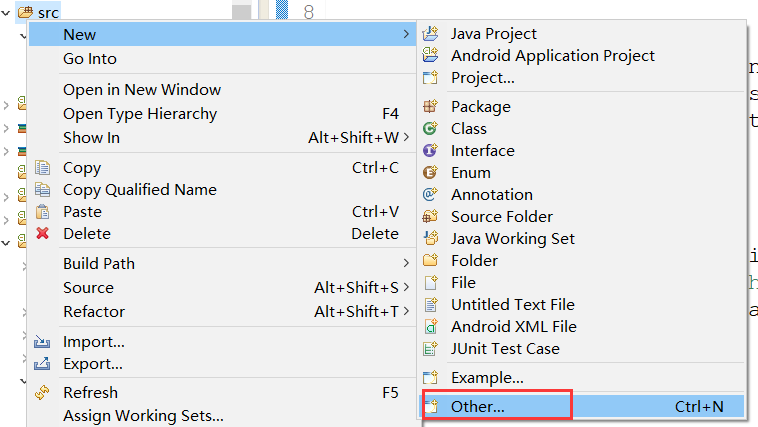The height and width of the screenshot is (427, 758).
Task: Select Other... from the New submenu
Action: tap(478, 406)
